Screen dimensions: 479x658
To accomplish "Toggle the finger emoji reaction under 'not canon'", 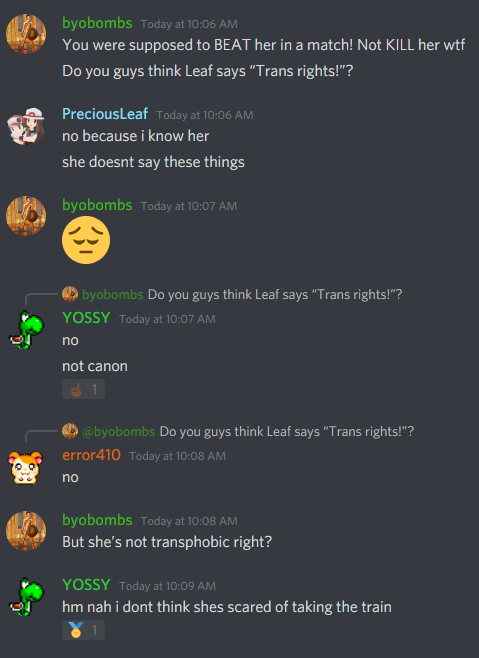I will (83, 389).
